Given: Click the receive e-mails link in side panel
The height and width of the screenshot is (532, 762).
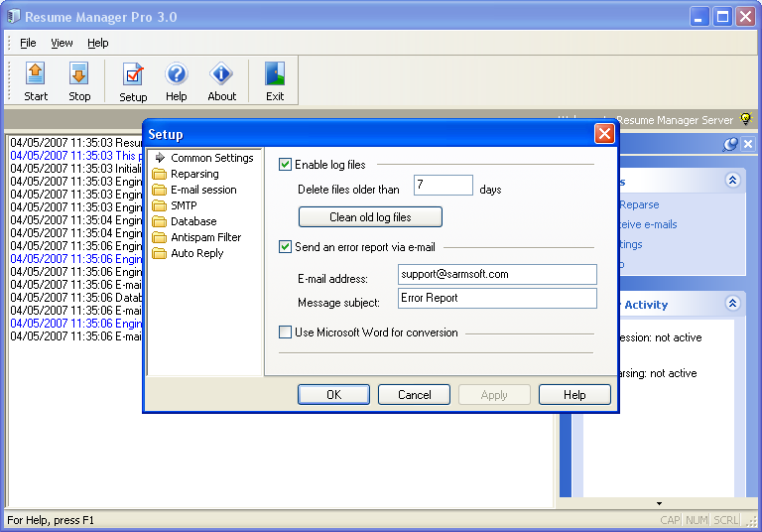Looking at the screenshot, I should 647,224.
